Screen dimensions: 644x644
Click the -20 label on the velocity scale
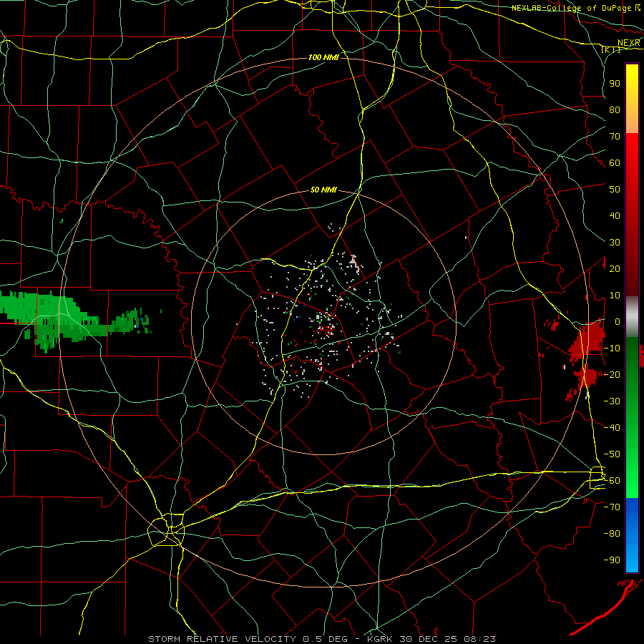point(612,375)
